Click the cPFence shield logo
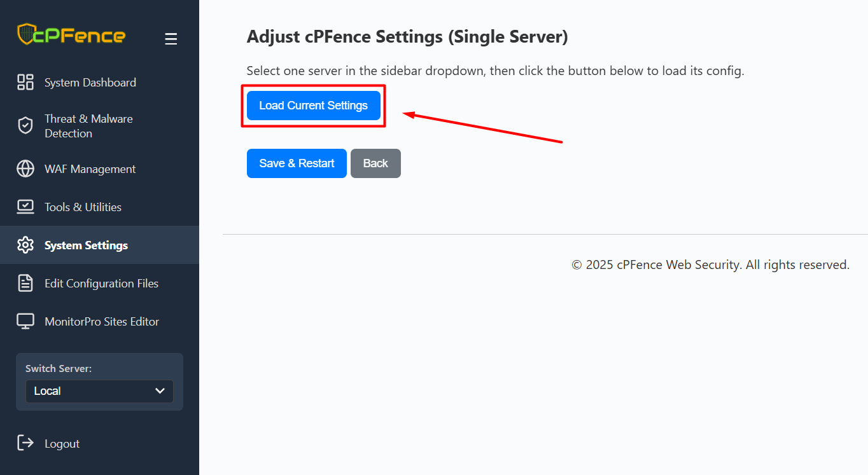 click(x=26, y=34)
